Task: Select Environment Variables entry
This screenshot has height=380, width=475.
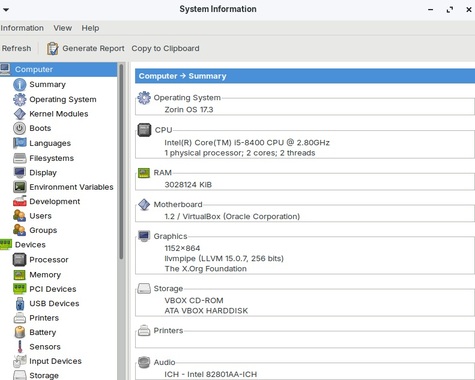Action: [x=71, y=187]
